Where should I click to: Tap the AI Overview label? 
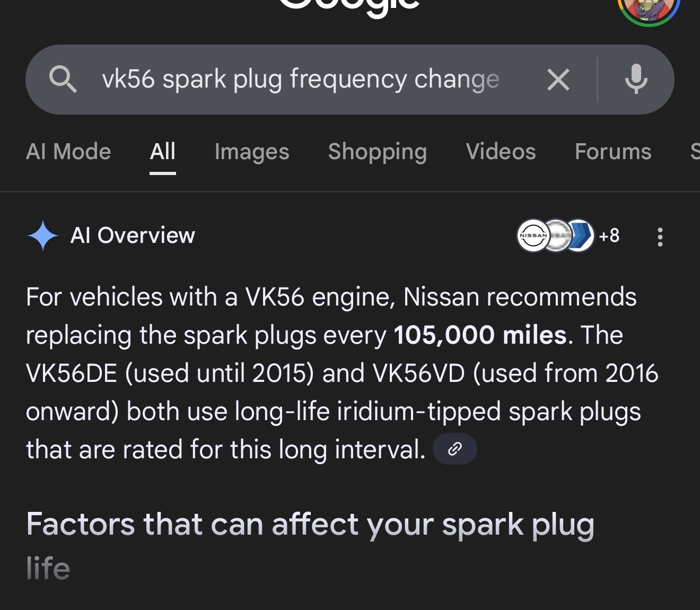(133, 236)
